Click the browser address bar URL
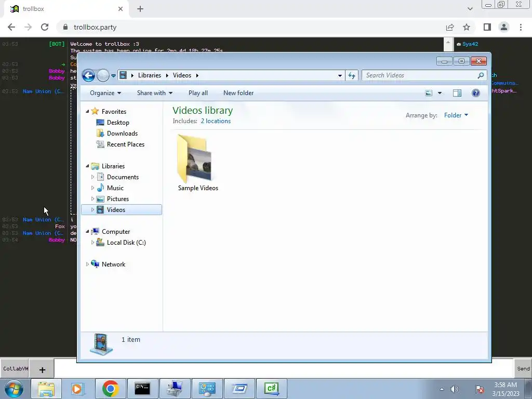 95,27
